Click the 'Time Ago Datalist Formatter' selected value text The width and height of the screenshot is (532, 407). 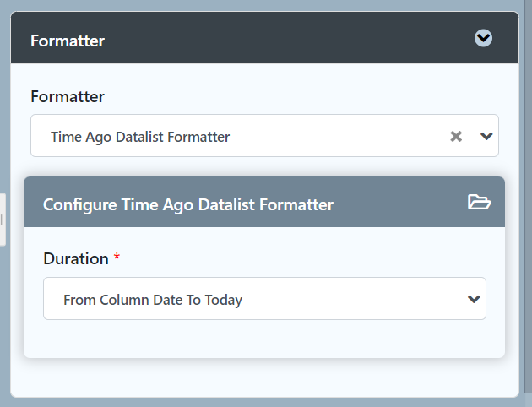point(140,137)
